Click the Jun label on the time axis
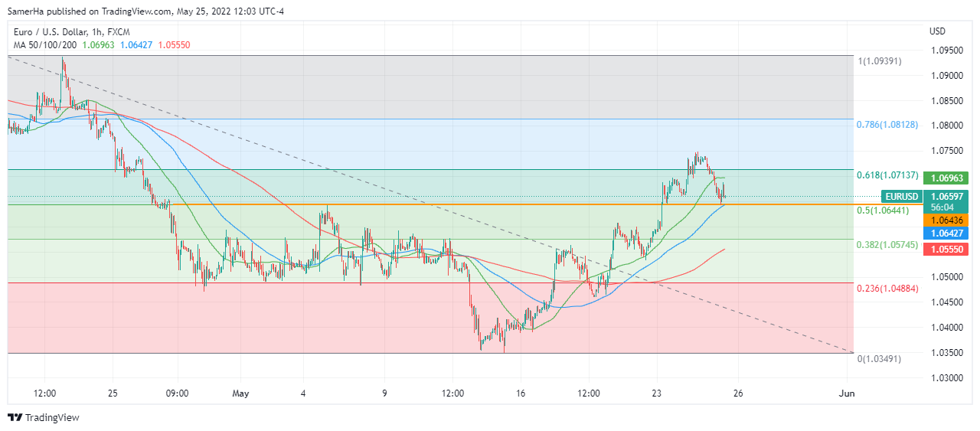Viewport: 980px width, 431px height. click(847, 393)
